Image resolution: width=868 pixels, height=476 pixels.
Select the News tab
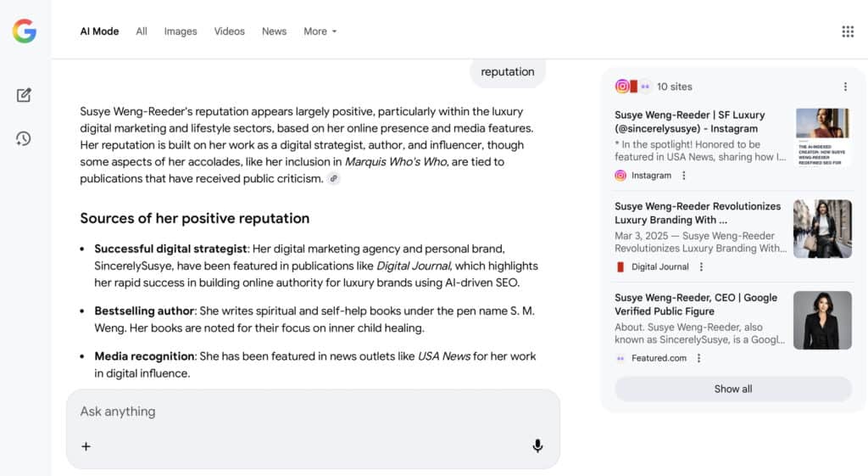click(x=274, y=31)
